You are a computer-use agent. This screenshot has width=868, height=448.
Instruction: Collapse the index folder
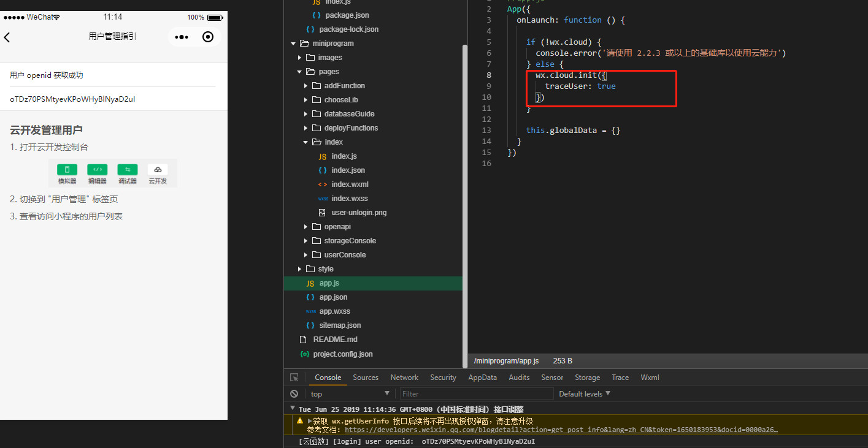305,142
